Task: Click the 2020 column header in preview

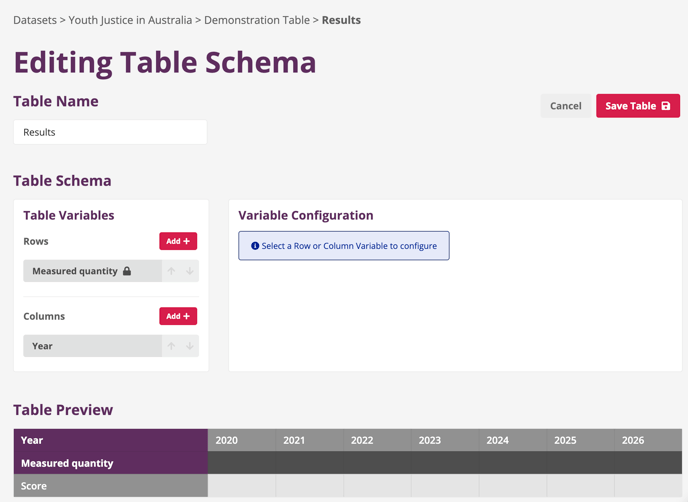Action: pos(242,440)
